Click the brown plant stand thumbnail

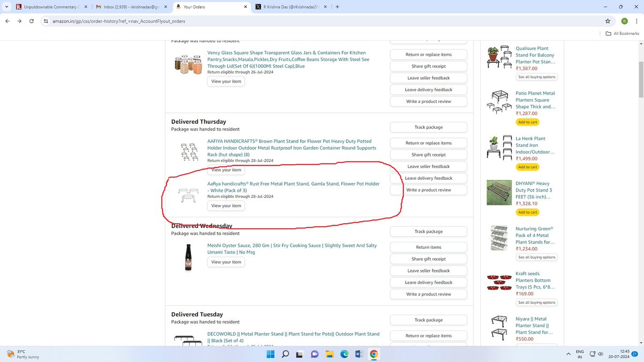[189, 152]
